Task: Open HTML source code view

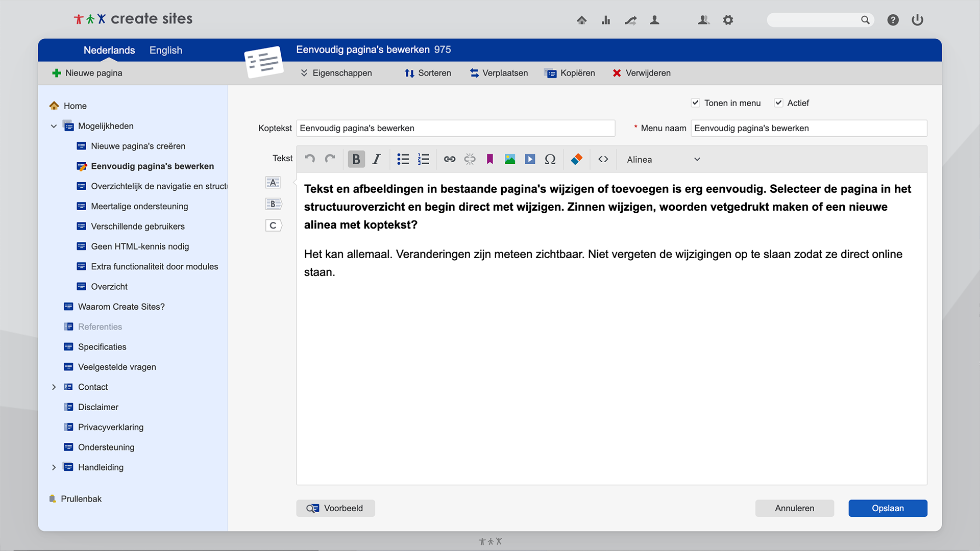Action: [x=603, y=159]
